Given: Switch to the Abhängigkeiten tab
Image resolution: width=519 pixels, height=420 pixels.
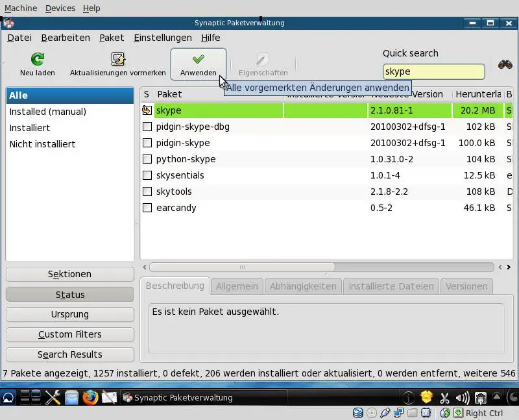Looking at the screenshot, I should [x=303, y=286].
